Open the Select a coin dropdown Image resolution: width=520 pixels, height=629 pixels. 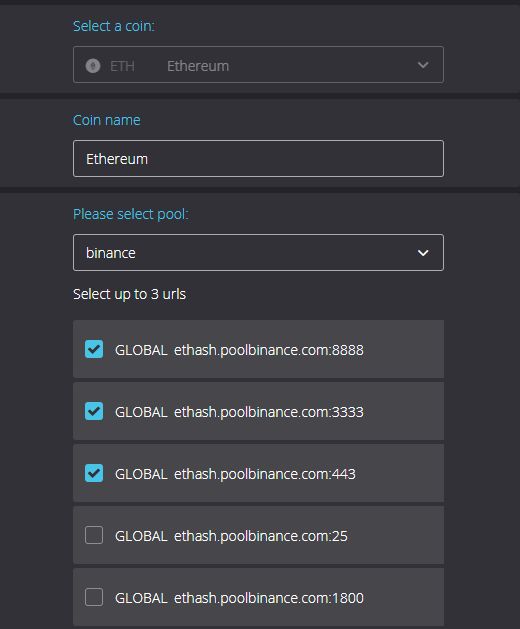click(258, 65)
